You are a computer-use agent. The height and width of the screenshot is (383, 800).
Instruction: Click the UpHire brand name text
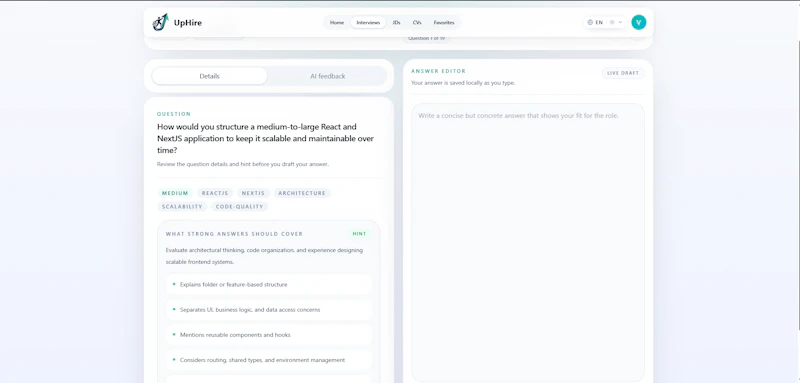[188, 22]
